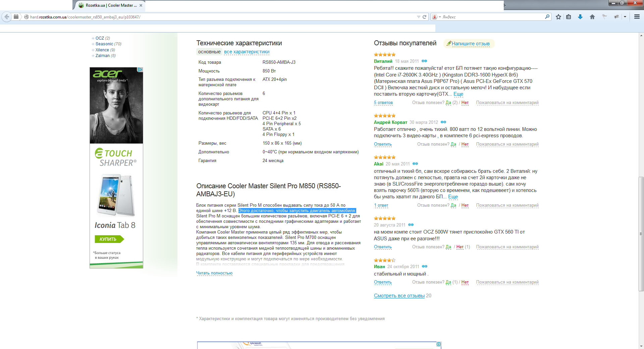The image size is (644, 349).
Task: Expand the Xilence (9) brand category
Action: click(x=103, y=50)
